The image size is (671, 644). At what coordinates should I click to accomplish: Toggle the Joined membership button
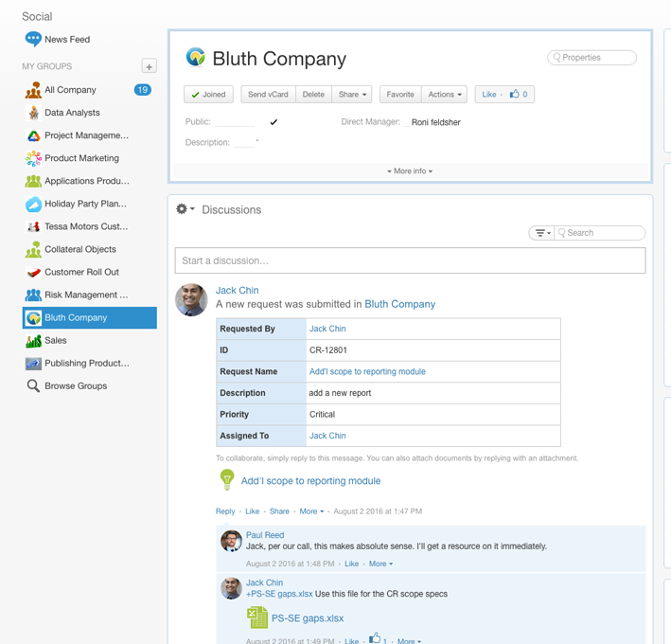(x=208, y=94)
